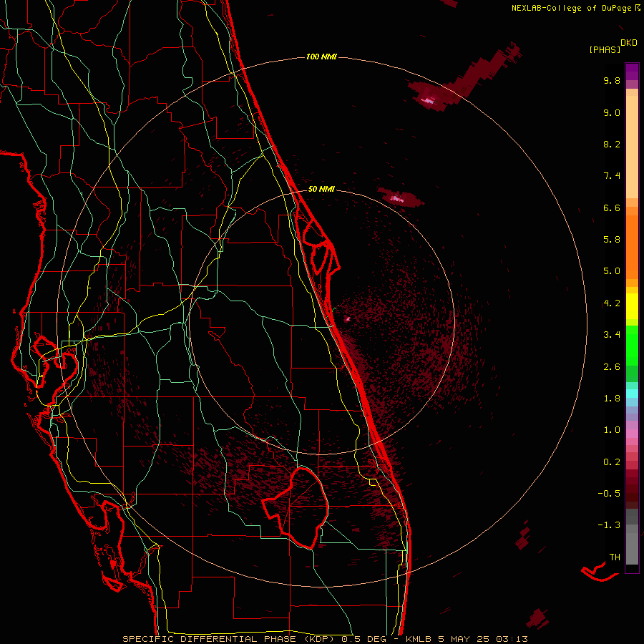Click the KDP product caption at the bottom
The height and width of the screenshot is (644, 644).
click(x=325, y=639)
